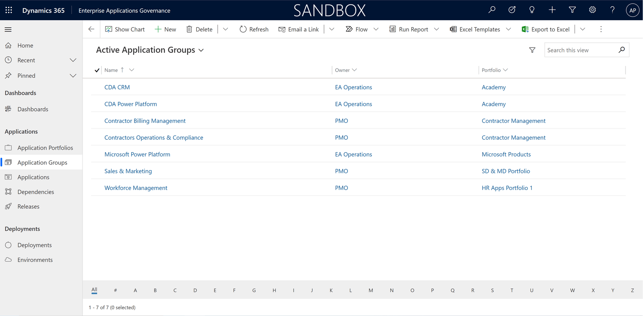
Task: Expand the Excel Templates dropdown chevron
Action: tap(508, 29)
